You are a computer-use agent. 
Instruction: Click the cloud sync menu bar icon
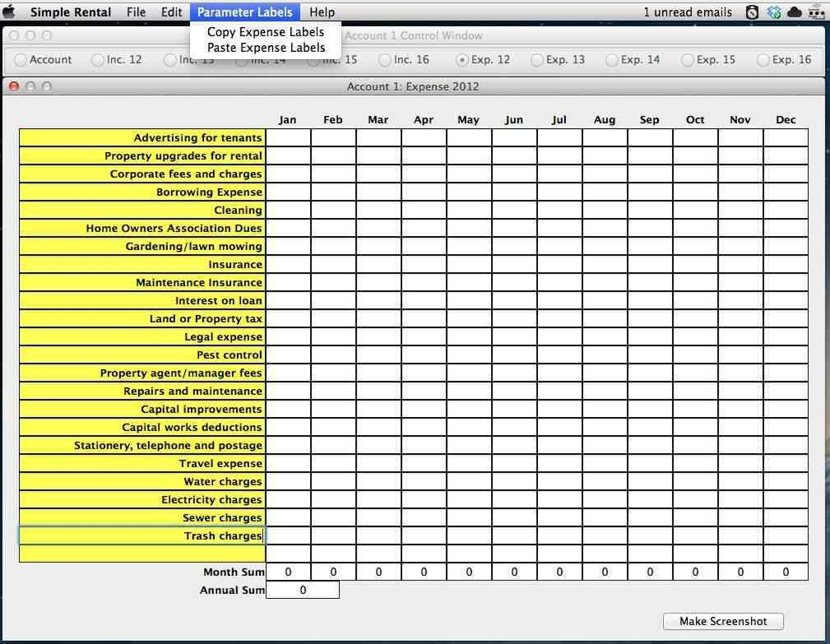tap(794, 12)
